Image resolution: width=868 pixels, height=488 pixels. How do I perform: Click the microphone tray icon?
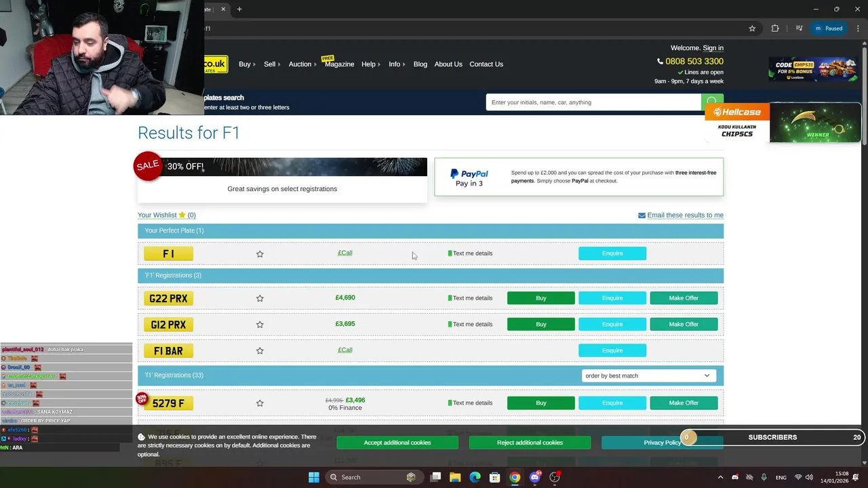[x=764, y=477]
